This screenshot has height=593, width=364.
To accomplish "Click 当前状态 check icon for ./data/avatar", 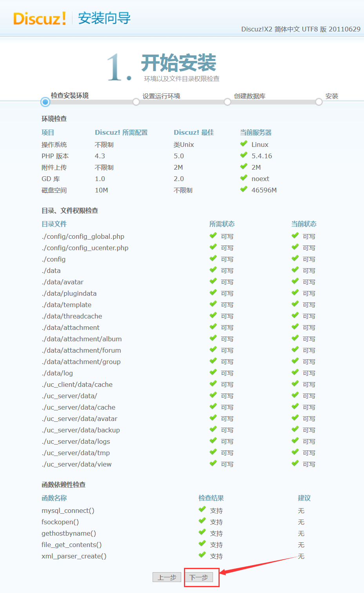I will click(295, 281).
